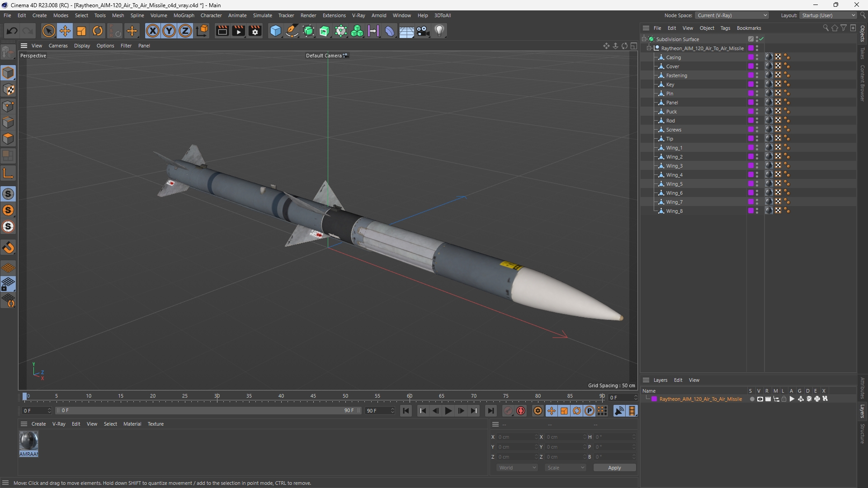Screen dimensions: 868x488
Task: Click the Enable Axis L icon
Action: 8,173
